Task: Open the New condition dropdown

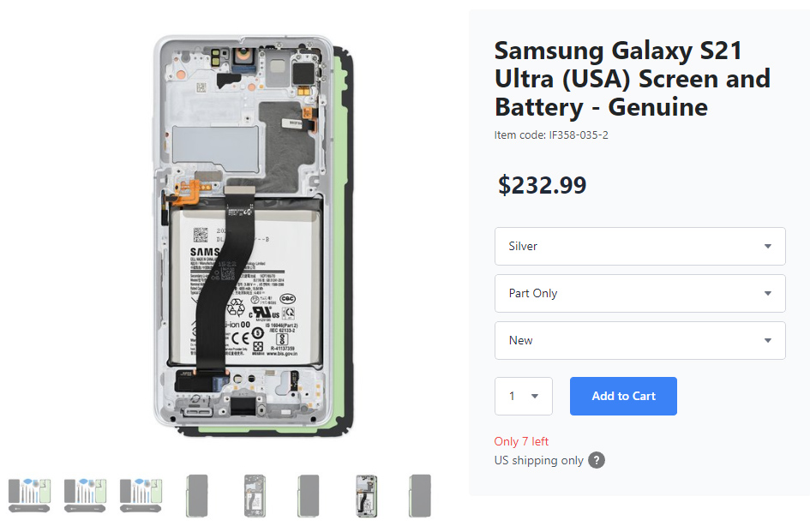Action: [x=639, y=340]
